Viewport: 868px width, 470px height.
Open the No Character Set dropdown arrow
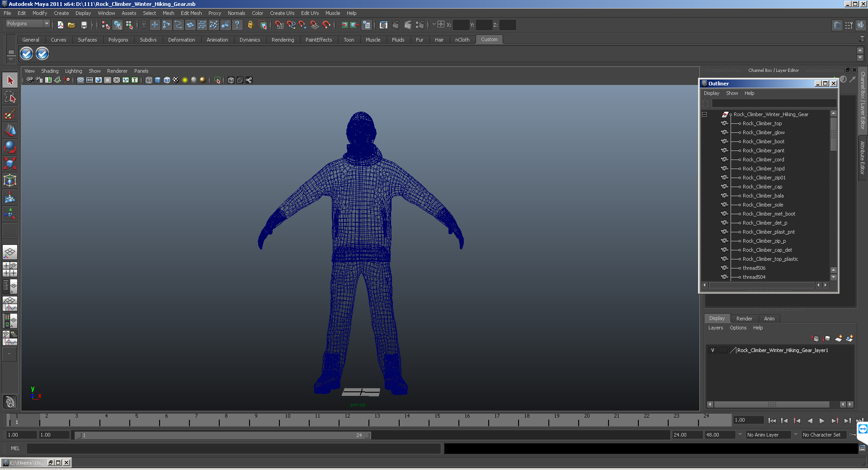pyautogui.click(x=796, y=435)
